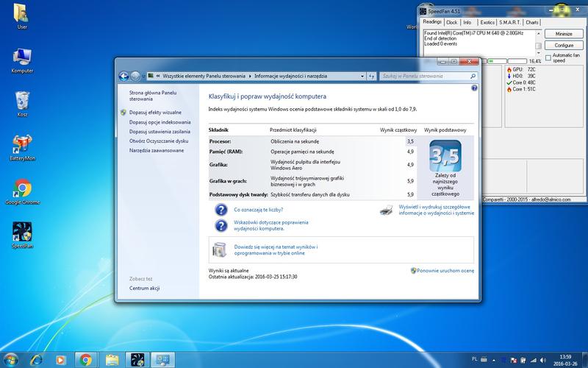
Task: Click the search magnifier in Control Panel
Action: pos(473,77)
